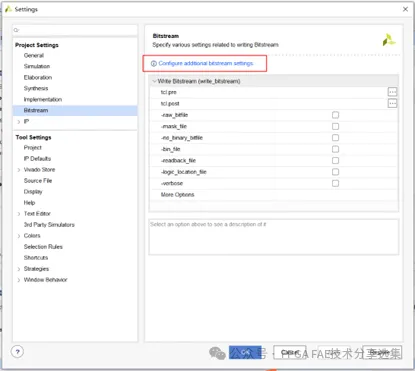Select the Bitstream settings item
The image size is (415, 371).
click(x=75, y=110)
